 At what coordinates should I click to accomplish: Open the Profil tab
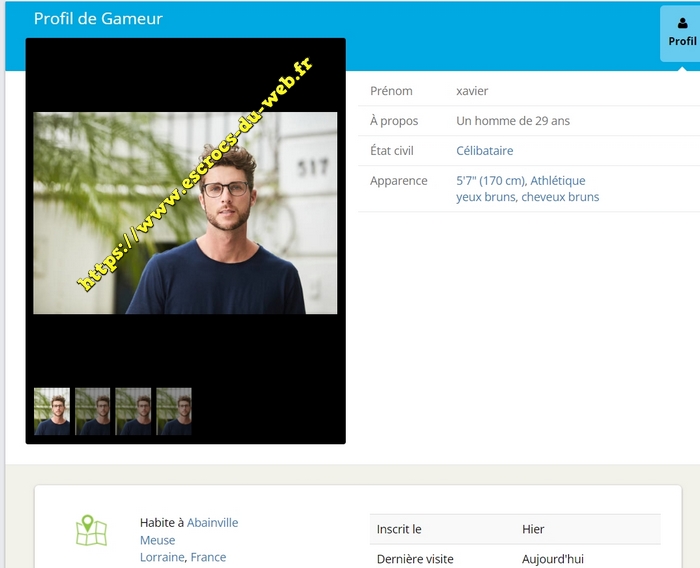tap(681, 34)
